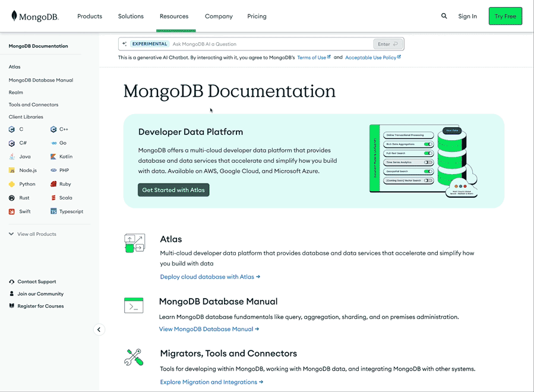Viewport: 534px width, 392px height.
Task: Click the Enter button in chatbot bar
Action: click(387, 44)
